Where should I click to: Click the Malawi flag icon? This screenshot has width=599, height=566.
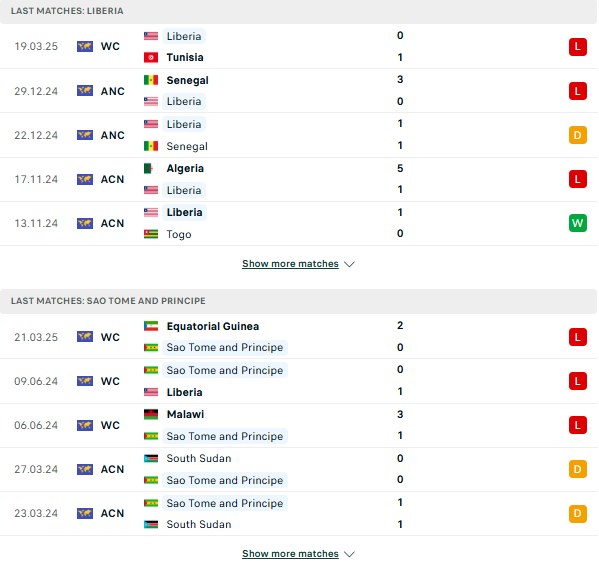tap(151, 414)
